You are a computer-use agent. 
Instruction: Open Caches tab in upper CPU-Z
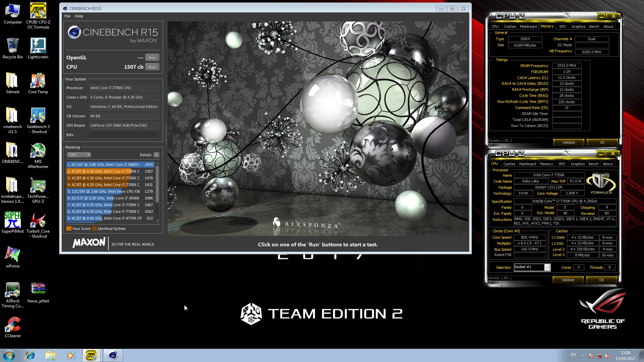[510, 26]
